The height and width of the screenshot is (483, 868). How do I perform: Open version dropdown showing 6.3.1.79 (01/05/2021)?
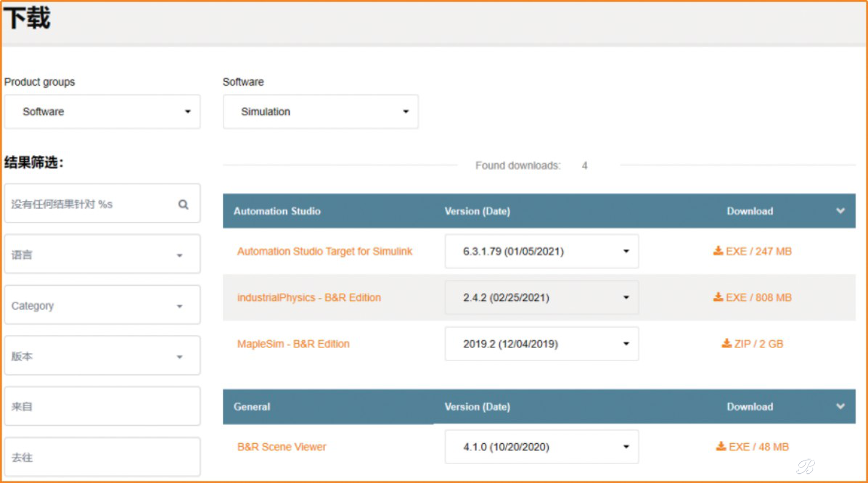541,251
